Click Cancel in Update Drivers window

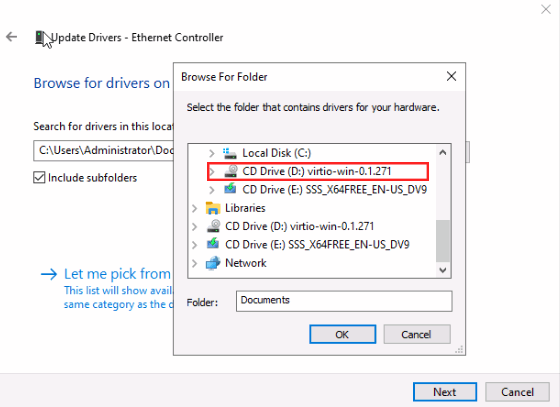pyautogui.click(x=517, y=392)
